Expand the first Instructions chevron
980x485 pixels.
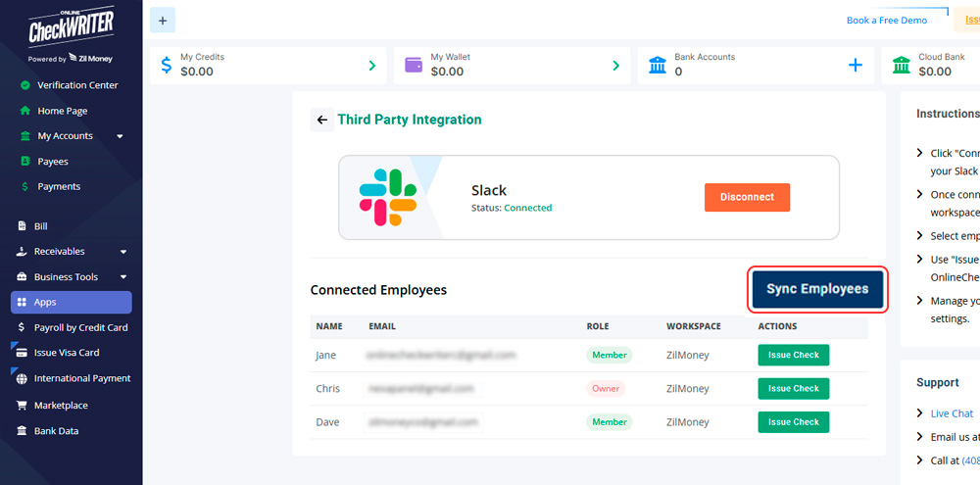919,153
